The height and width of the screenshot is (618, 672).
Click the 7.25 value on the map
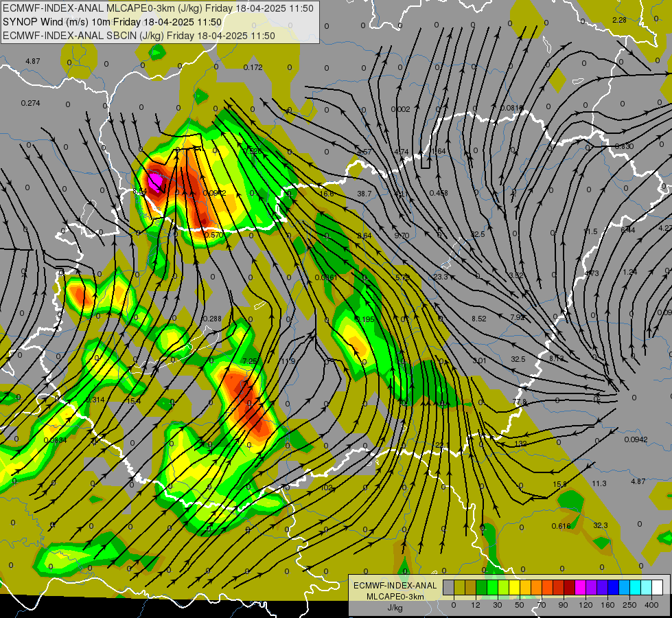(250, 361)
